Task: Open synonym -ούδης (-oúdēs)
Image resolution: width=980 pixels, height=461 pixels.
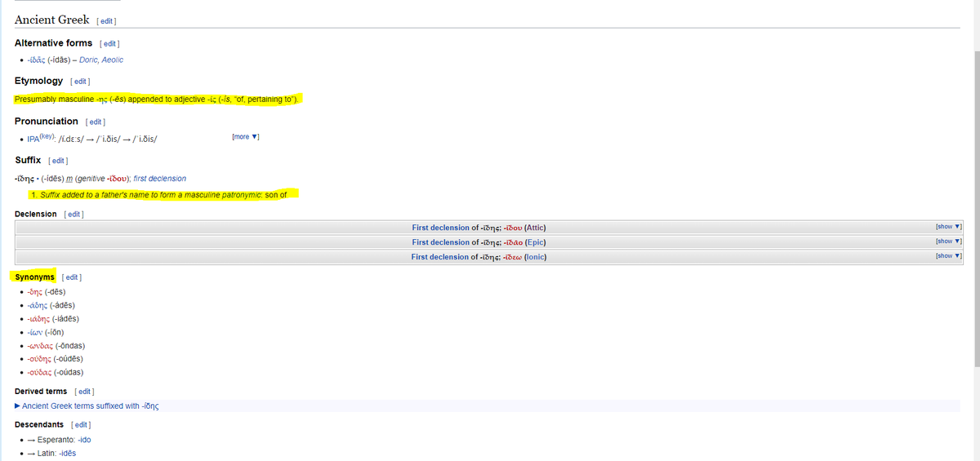Action: pyautogui.click(x=40, y=359)
